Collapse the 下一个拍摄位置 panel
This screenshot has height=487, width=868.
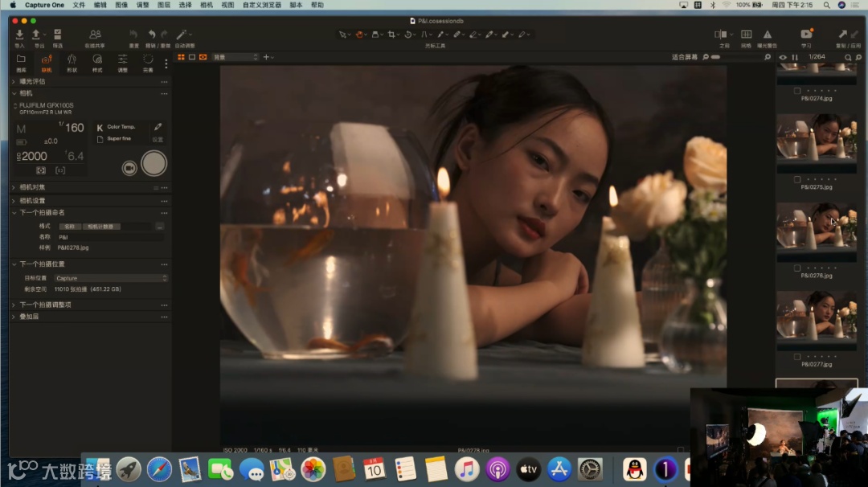pyautogui.click(x=14, y=264)
